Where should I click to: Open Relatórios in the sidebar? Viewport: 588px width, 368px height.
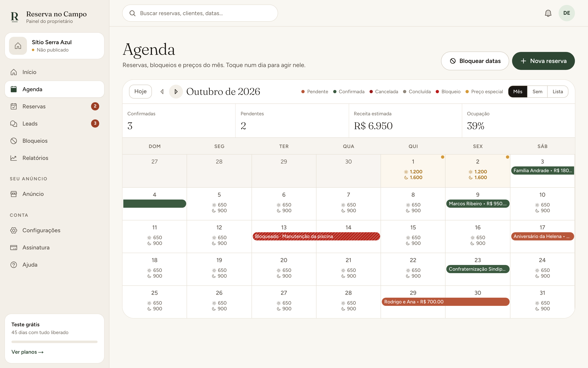coord(55,158)
